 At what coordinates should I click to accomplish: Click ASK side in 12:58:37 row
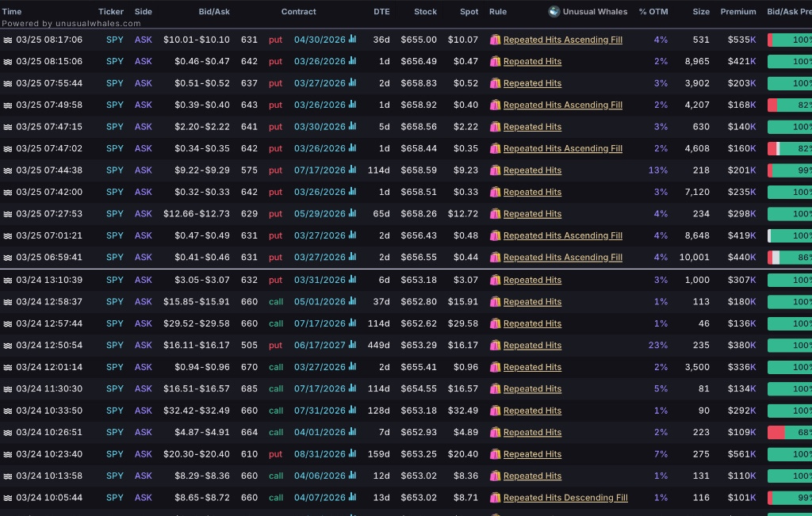pyautogui.click(x=143, y=302)
